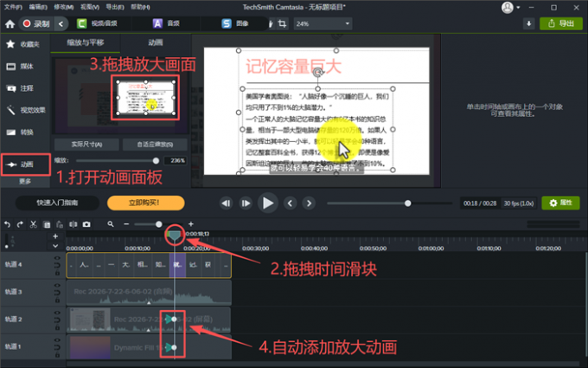This screenshot has height=368, width=588.
Task: Expand the track options chevron
Action: (55, 246)
